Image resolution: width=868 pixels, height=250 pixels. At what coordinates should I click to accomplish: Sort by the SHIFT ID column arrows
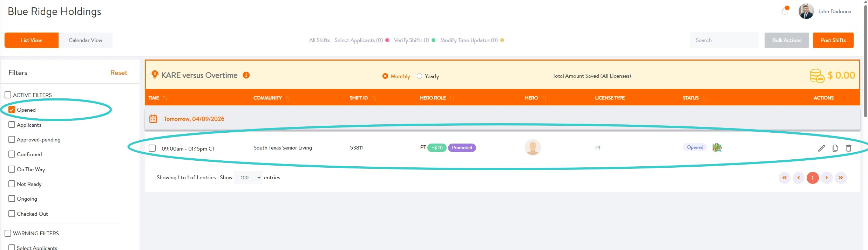point(374,98)
